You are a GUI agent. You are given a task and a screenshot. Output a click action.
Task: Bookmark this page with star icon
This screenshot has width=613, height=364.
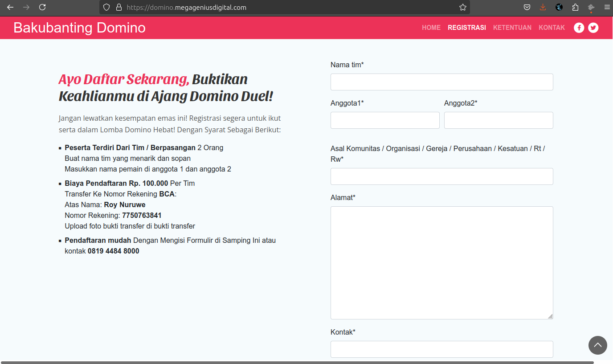tap(462, 7)
